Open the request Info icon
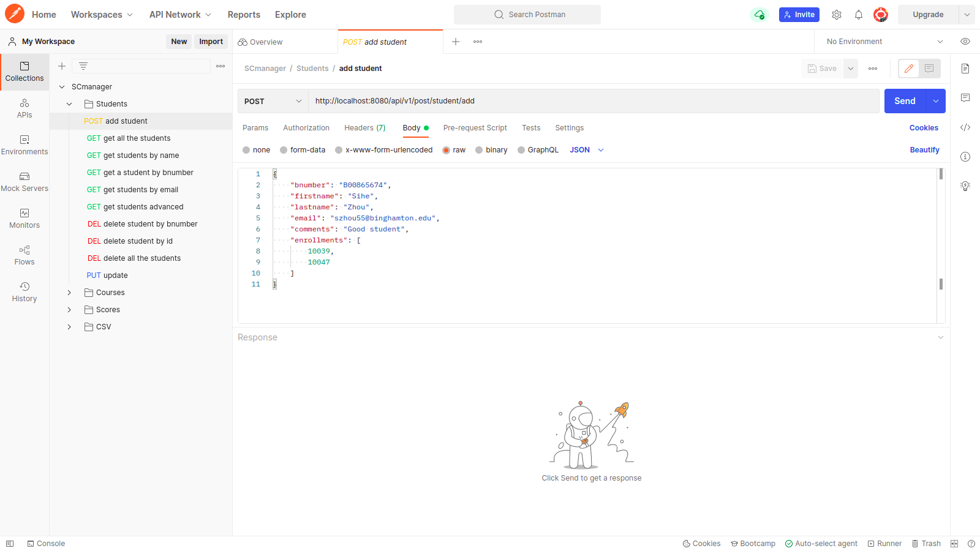Screen dimensions: 980x551 [965, 157]
